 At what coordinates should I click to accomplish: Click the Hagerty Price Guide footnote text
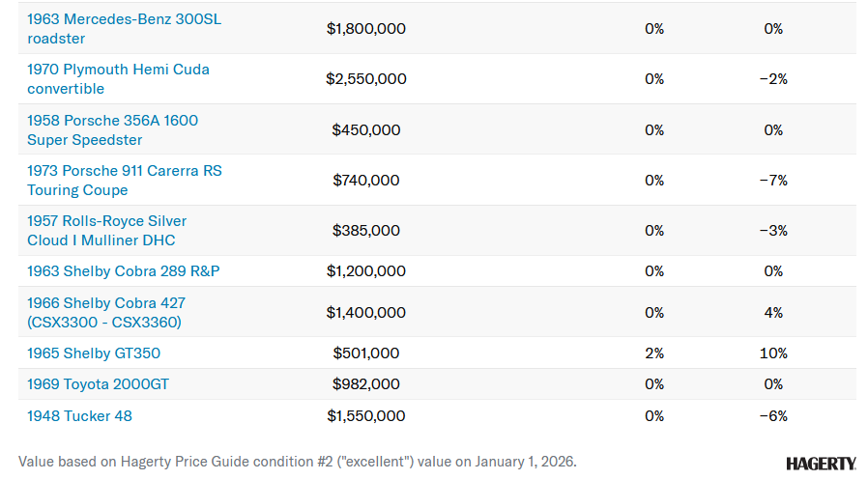pos(297,462)
